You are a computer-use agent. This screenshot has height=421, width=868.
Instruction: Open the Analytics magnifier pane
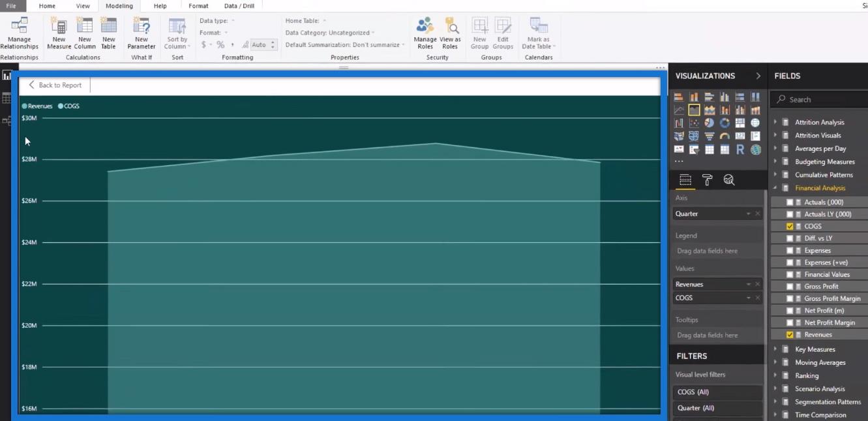coord(729,180)
